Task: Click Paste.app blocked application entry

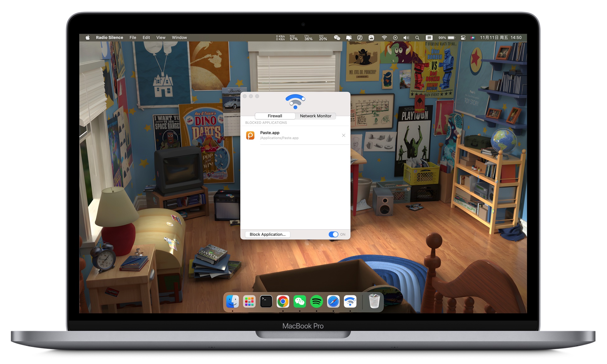Action: coord(297,135)
